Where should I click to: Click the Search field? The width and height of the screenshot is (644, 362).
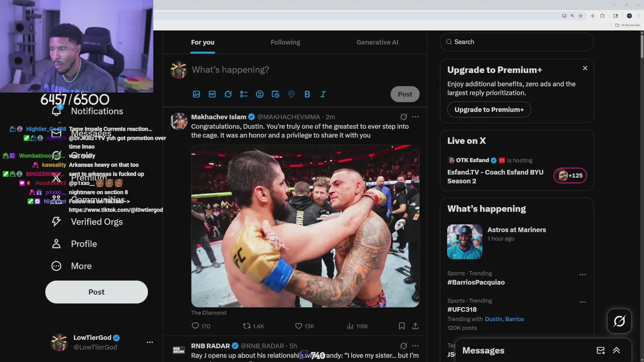[517, 42]
